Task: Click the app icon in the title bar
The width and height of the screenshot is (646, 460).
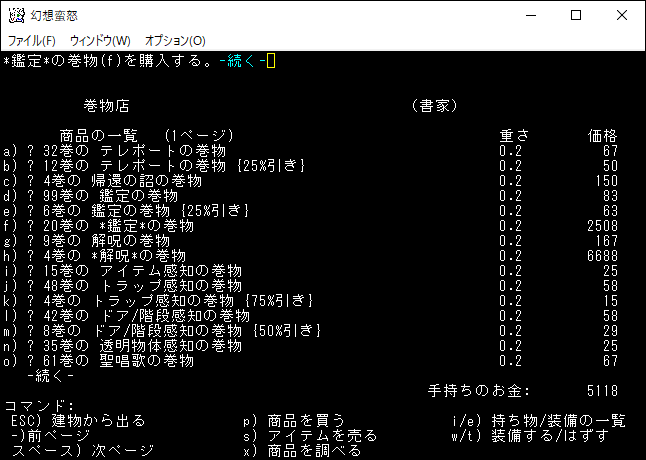Action: click(x=16, y=15)
